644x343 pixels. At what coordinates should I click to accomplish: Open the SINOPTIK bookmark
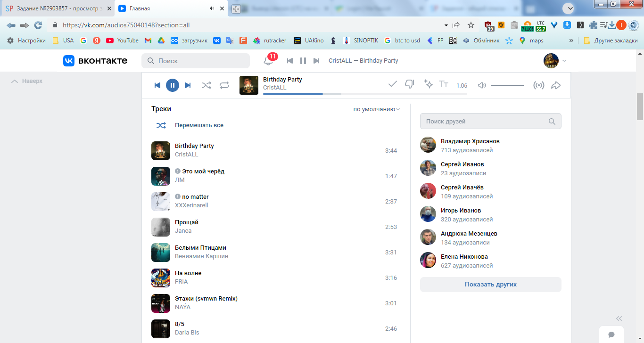coord(361,41)
